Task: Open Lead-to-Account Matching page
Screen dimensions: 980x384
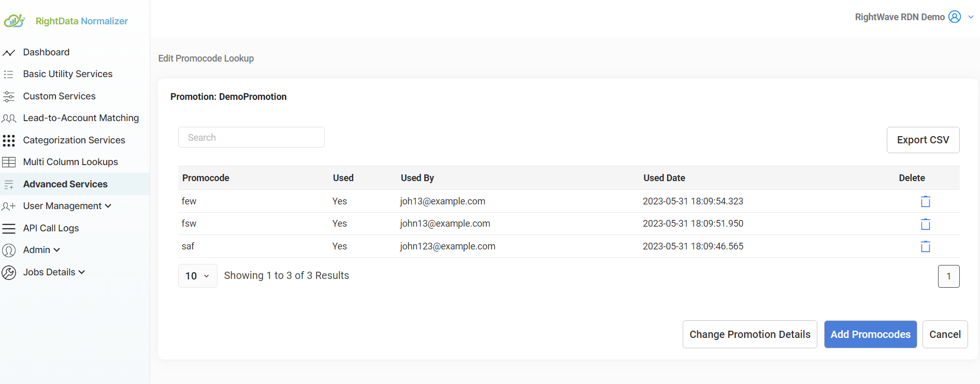Action: point(81,118)
